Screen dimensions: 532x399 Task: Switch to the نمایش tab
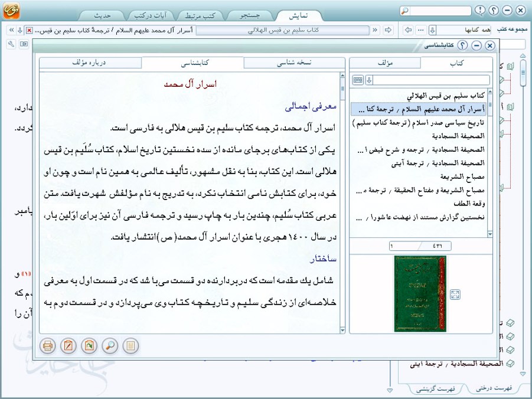[299, 15]
